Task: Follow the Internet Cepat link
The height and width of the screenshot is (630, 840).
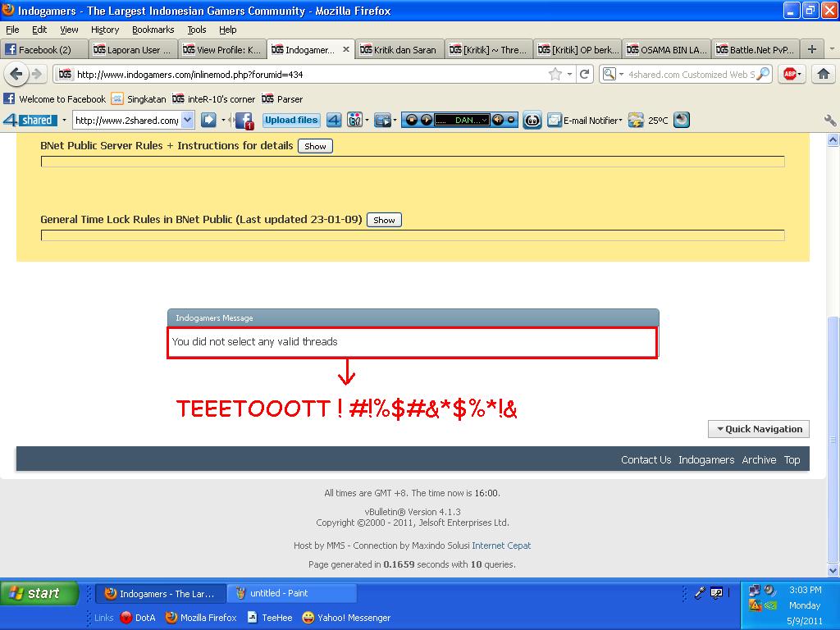Action: click(x=500, y=546)
